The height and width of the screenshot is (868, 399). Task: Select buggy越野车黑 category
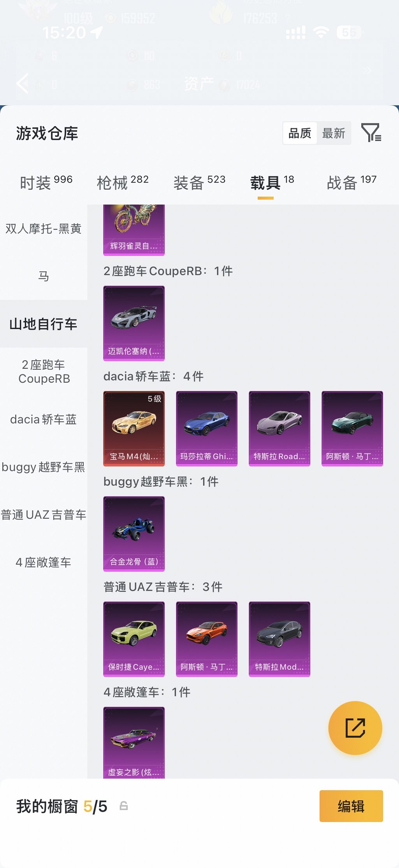tap(44, 467)
